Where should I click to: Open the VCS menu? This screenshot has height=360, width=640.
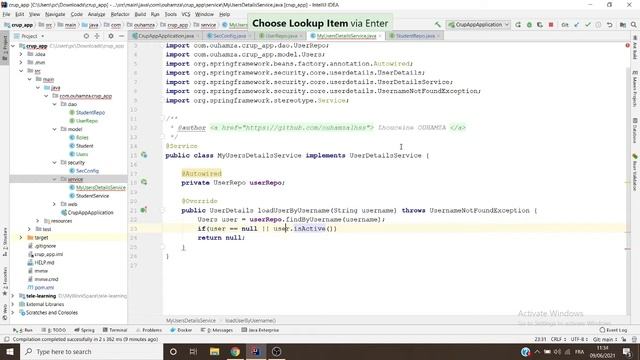(x=186, y=14)
